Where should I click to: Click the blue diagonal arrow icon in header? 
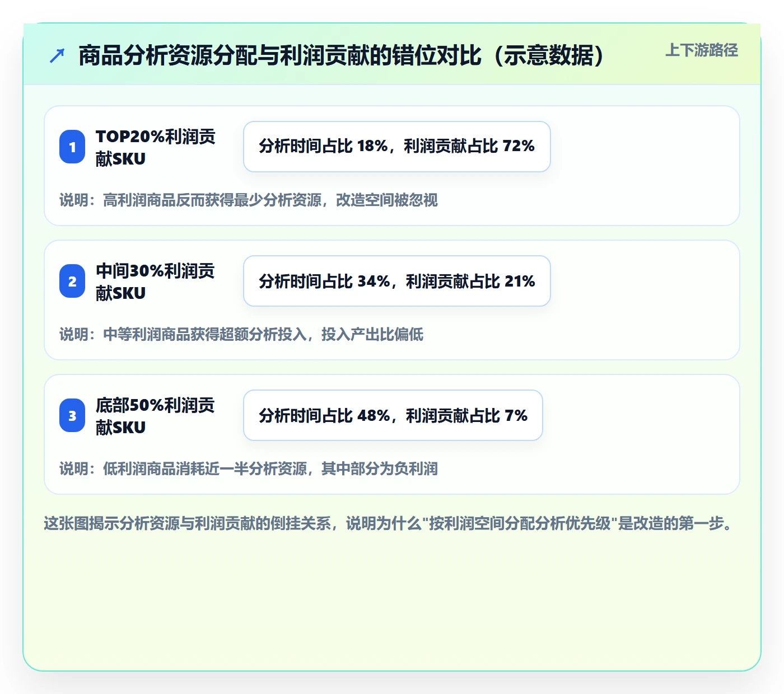point(57,56)
